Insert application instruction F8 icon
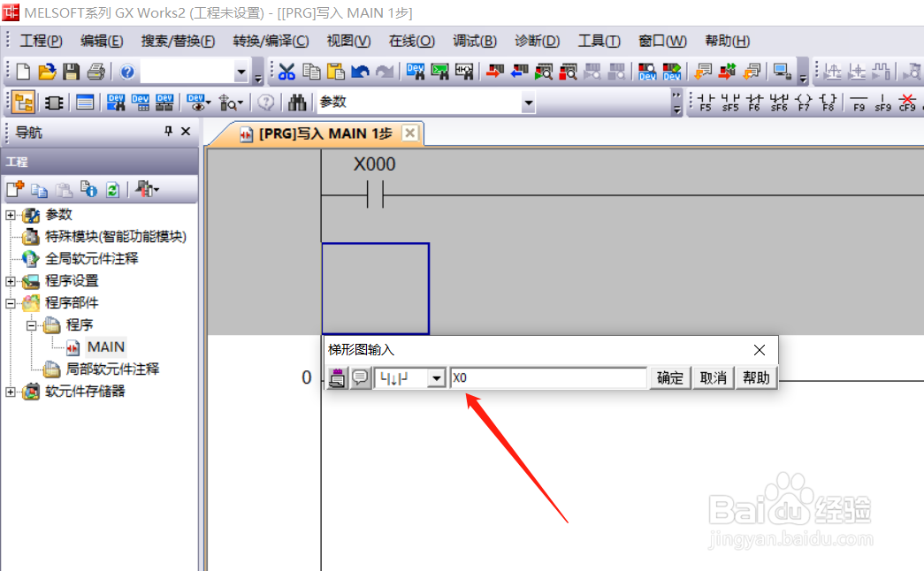924x571 pixels. pyautogui.click(x=828, y=103)
